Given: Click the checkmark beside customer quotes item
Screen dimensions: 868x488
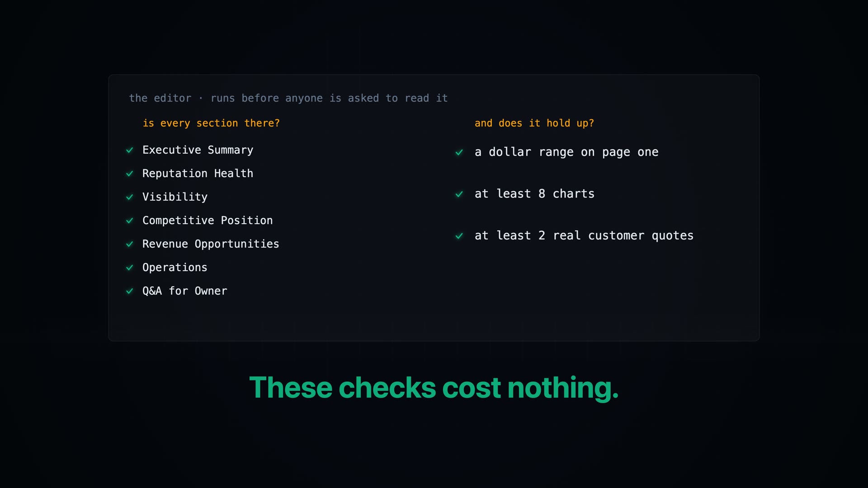Looking at the screenshot, I should [459, 236].
